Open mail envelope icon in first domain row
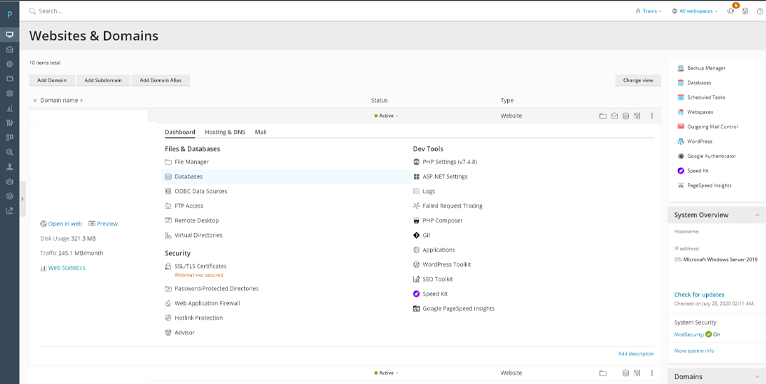This screenshot has height=384, width=766. coord(615,116)
